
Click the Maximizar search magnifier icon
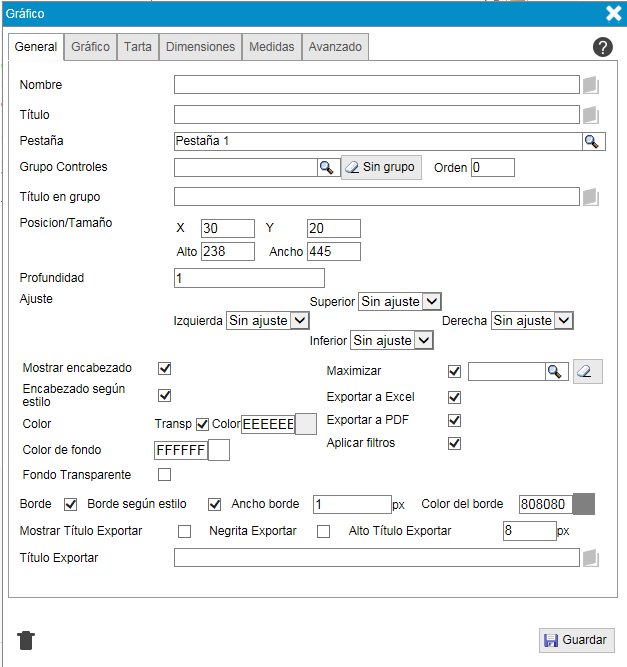556,372
